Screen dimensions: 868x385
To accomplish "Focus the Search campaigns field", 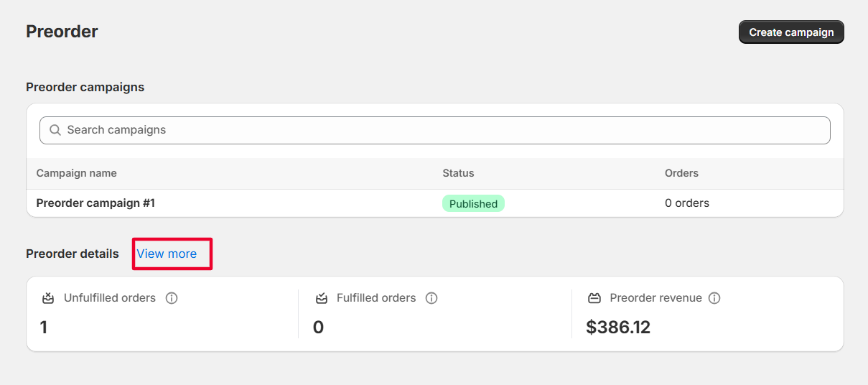I will coord(445,130).
